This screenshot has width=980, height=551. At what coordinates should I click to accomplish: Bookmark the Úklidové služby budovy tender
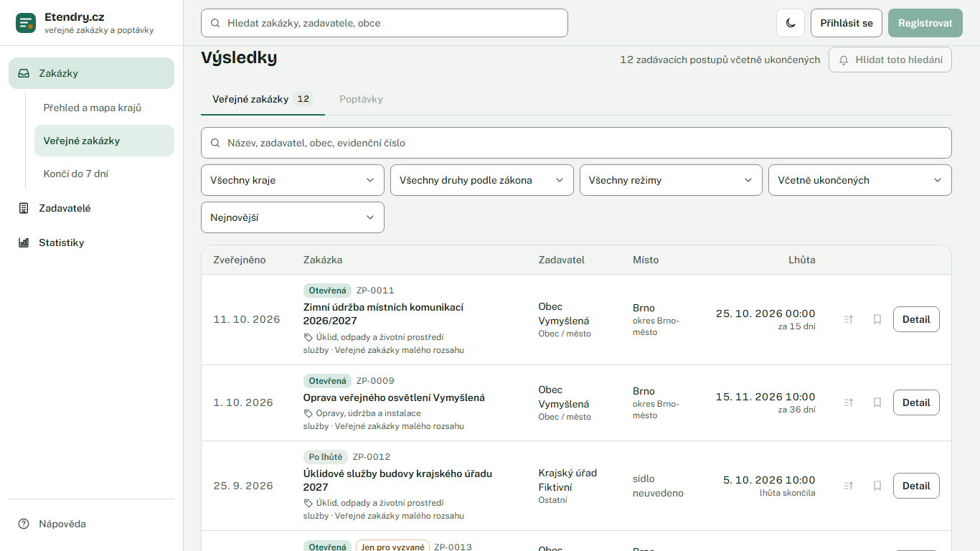pos(877,486)
